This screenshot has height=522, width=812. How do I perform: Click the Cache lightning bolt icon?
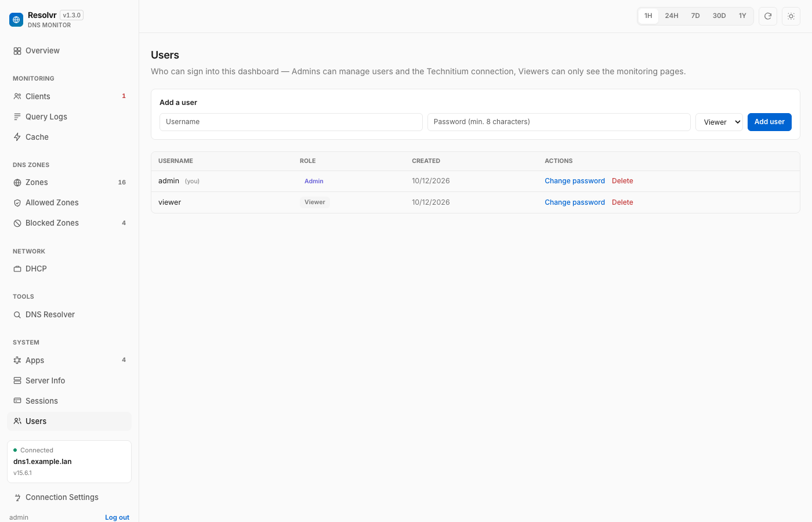point(17,137)
